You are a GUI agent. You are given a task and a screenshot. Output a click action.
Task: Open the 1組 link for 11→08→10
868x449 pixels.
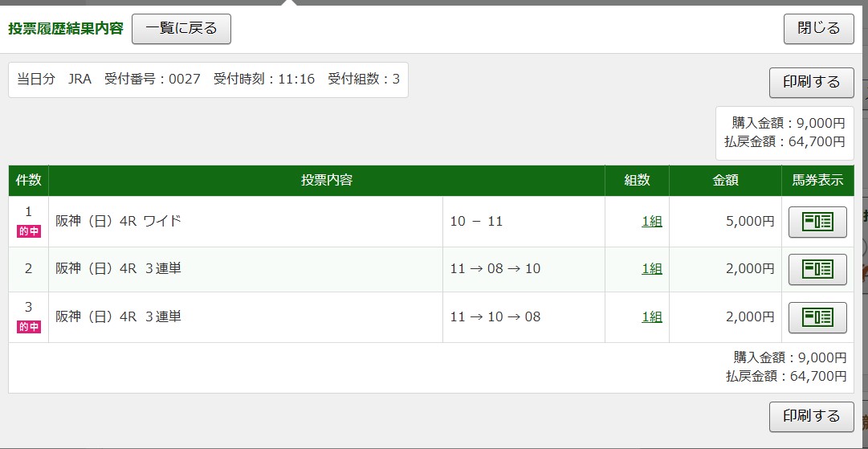[652, 269]
